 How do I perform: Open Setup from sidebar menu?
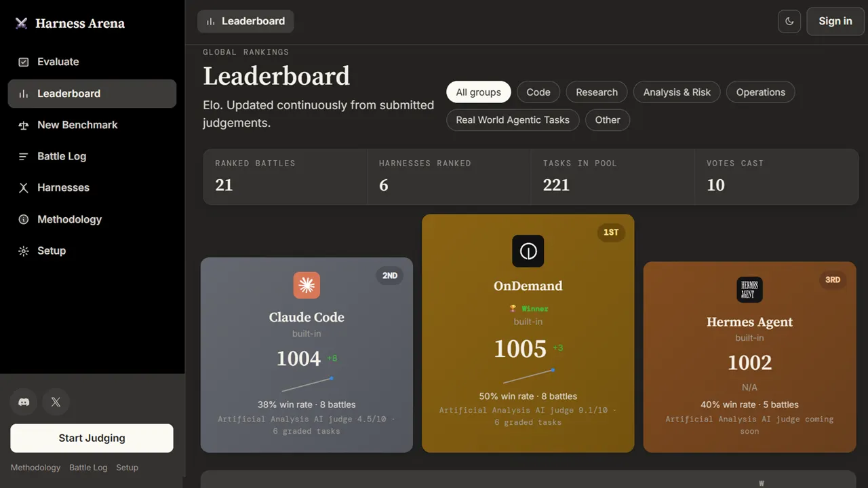click(x=92, y=250)
